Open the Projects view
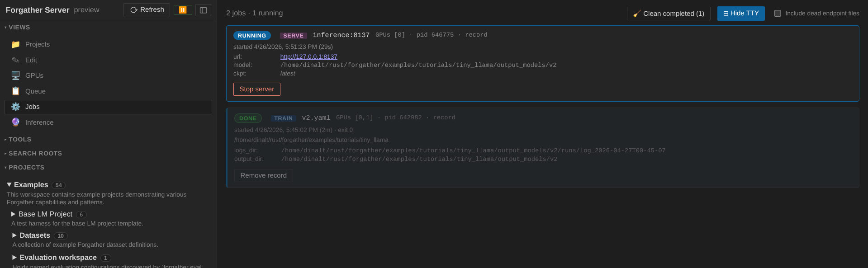The height and width of the screenshot is (268, 868). coord(108,44)
